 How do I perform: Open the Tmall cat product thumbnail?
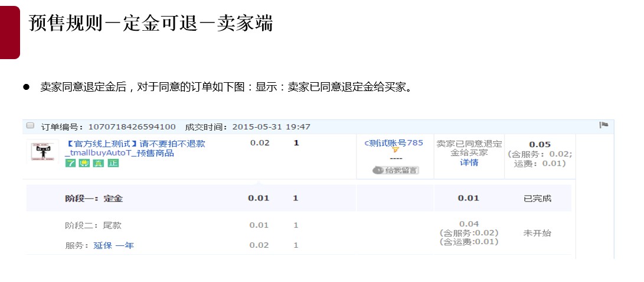coord(43,151)
